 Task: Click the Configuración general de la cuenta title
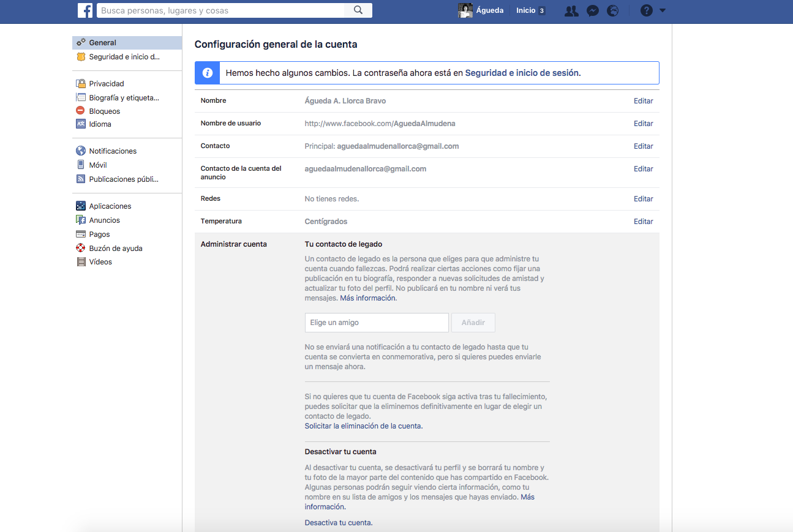point(276,45)
